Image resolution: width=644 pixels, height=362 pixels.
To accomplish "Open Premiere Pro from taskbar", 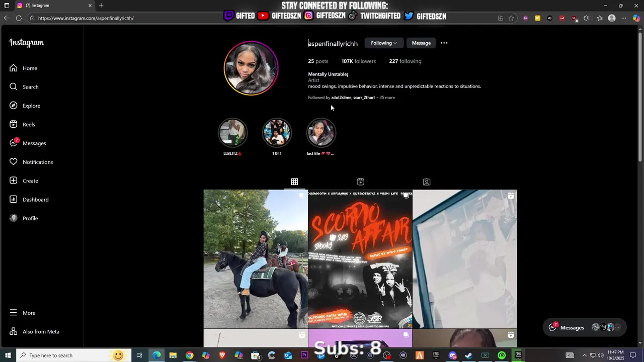I will tap(304, 355).
